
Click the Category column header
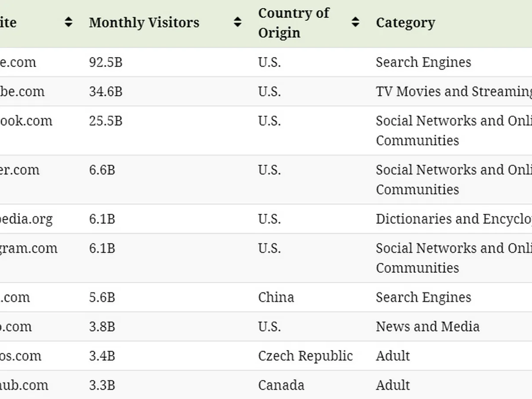tap(405, 23)
